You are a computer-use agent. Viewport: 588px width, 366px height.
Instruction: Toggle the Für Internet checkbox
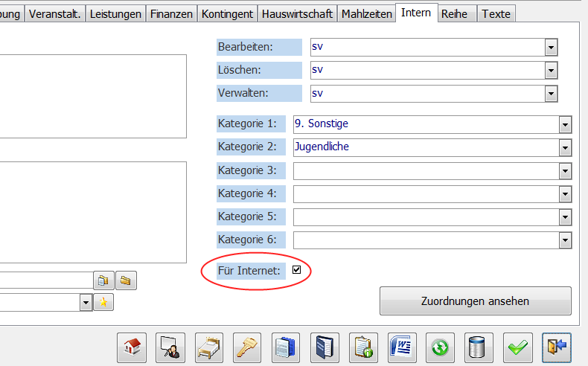click(297, 270)
